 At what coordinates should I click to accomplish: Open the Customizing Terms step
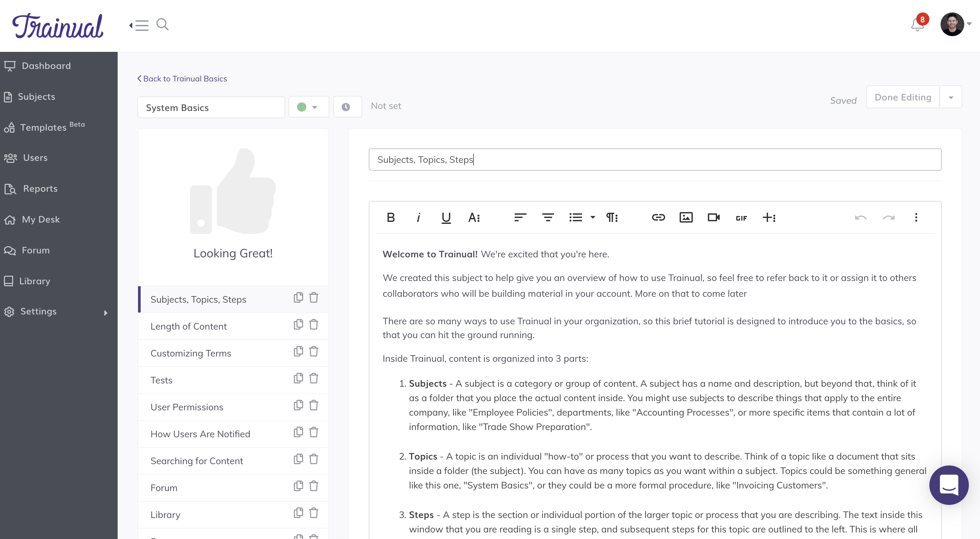(191, 353)
